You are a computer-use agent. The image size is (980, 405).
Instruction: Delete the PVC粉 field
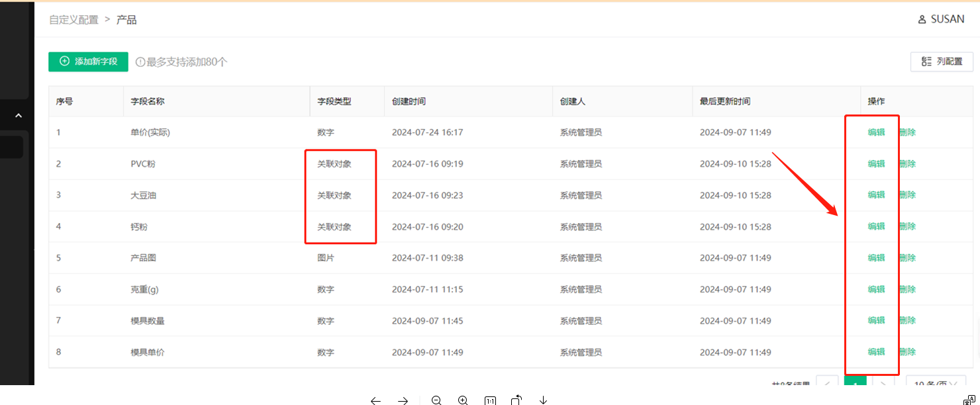click(x=907, y=163)
